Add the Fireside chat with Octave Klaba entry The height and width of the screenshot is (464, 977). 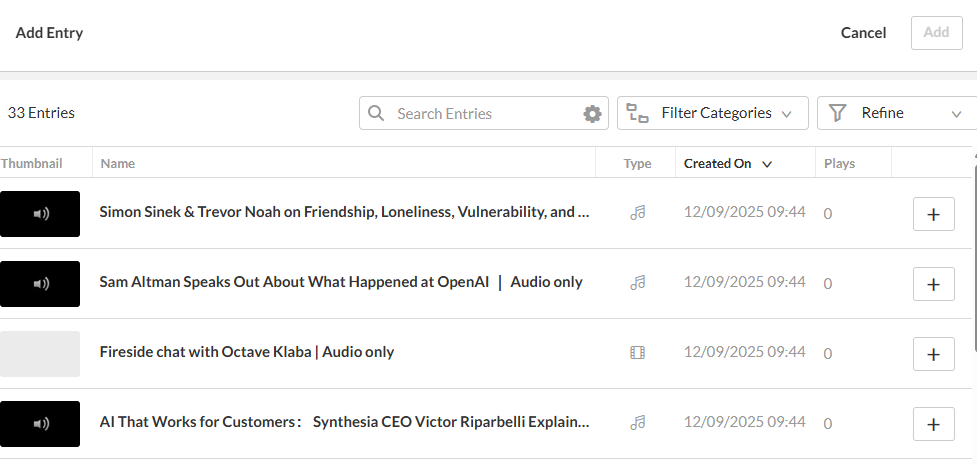point(933,354)
